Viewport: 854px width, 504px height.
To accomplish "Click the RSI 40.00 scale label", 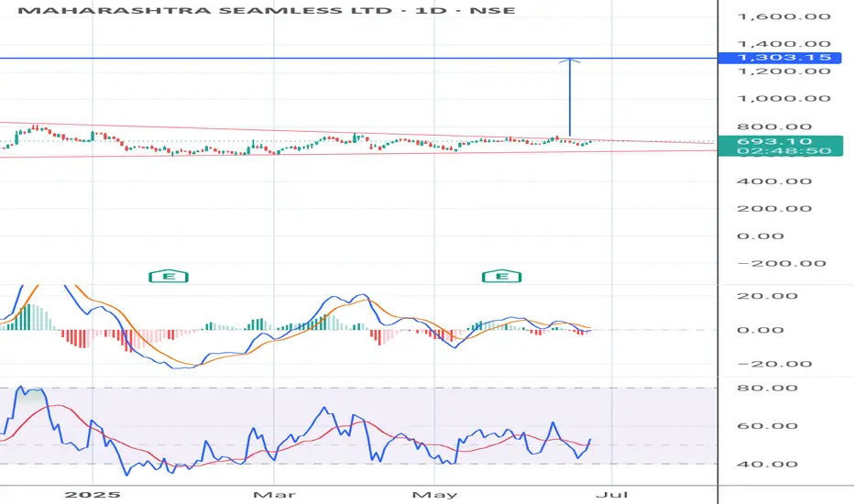I will (767, 465).
